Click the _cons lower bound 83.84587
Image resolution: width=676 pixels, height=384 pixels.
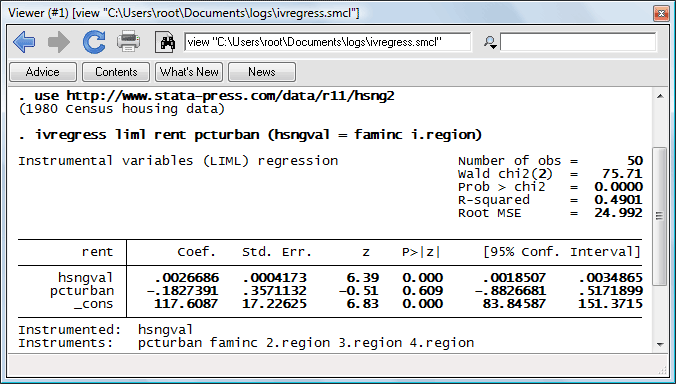pyautogui.click(x=514, y=304)
